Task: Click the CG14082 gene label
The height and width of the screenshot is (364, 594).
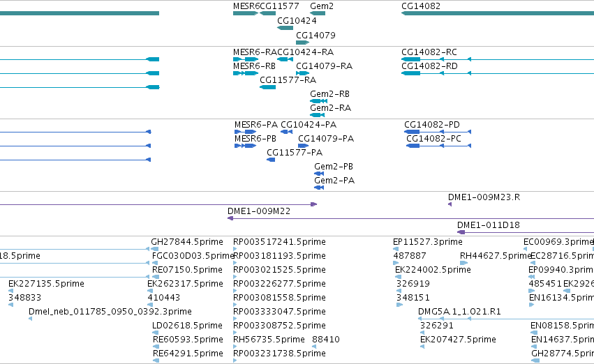Action: pyautogui.click(x=421, y=6)
